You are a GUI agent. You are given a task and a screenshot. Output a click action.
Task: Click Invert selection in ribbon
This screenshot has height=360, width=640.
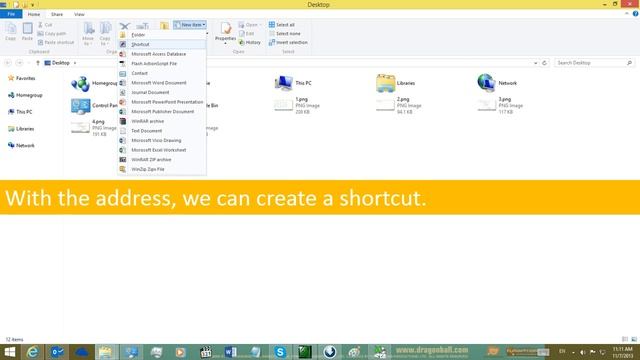tap(289, 42)
